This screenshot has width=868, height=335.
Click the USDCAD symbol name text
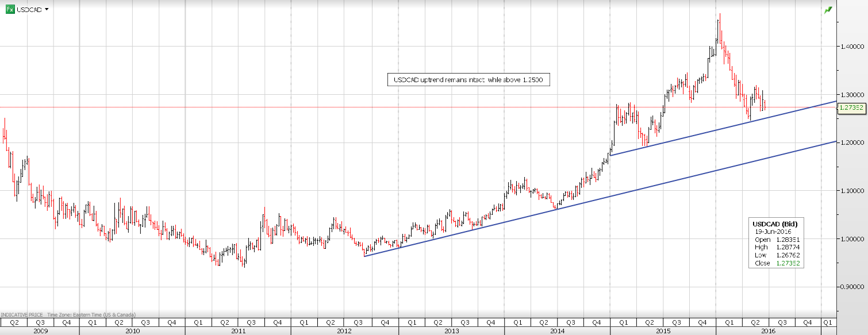pyautogui.click(x=29, y=10)
